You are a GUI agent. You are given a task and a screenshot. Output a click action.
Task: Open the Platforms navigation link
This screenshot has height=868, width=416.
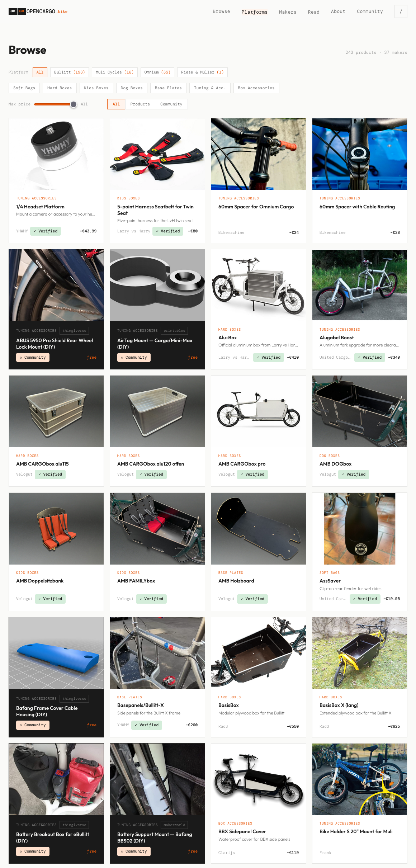tap(254, 12)
